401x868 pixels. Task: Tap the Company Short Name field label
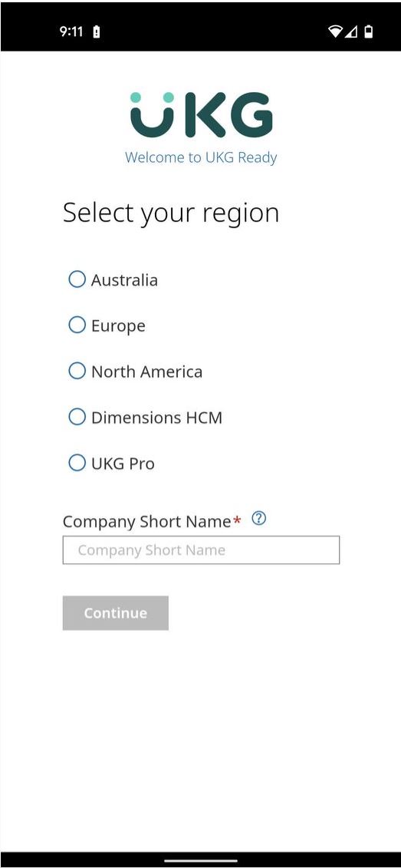146,521
